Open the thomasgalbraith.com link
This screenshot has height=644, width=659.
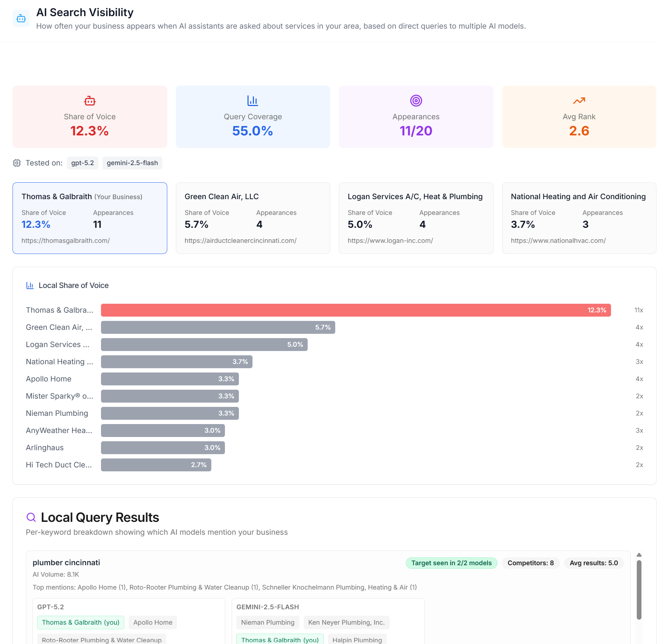pos(66,240)
